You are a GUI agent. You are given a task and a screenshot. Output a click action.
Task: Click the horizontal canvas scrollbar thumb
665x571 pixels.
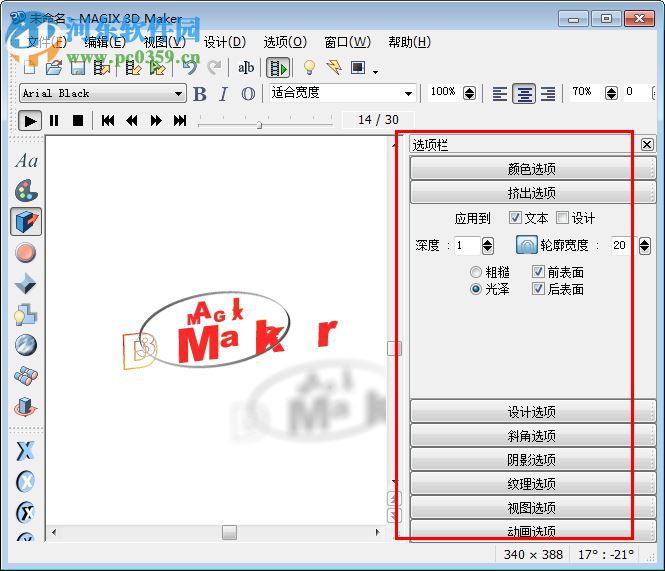coord(229,532)
